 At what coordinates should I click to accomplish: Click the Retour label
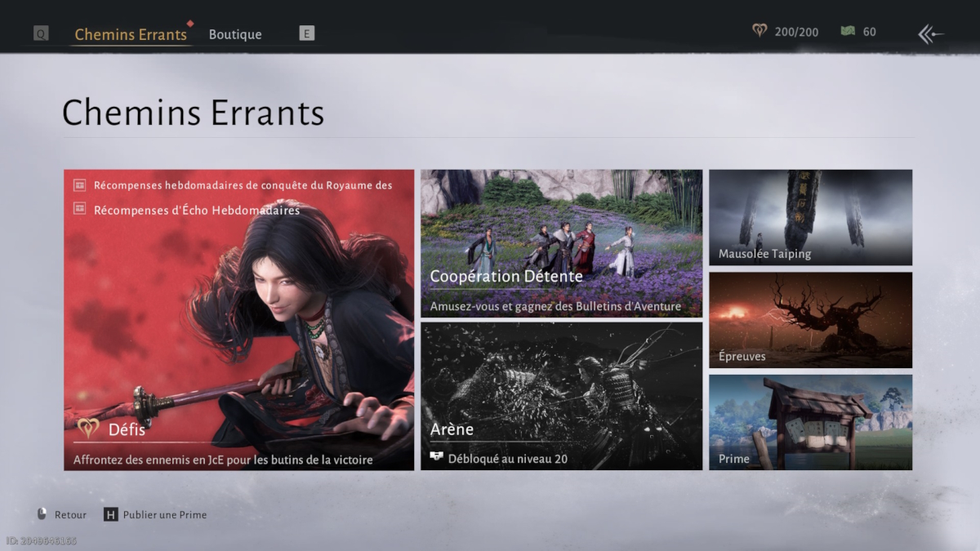pos(70,515)
